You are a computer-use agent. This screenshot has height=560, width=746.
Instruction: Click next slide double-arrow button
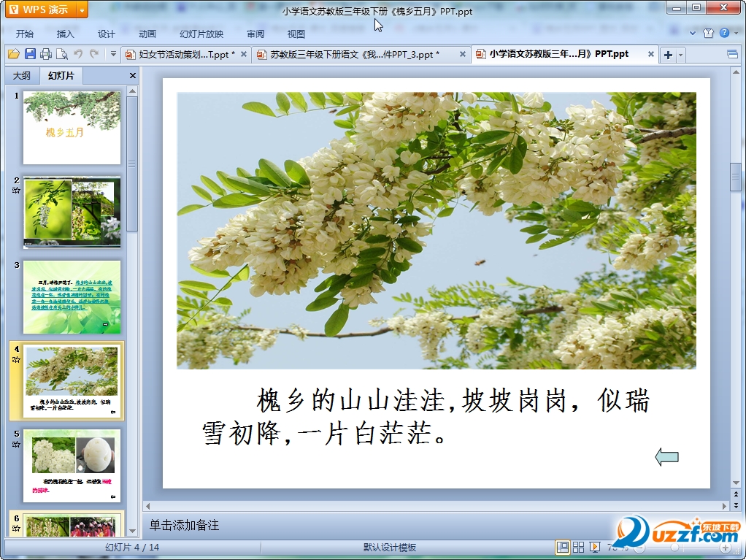(x=736, y=505)
